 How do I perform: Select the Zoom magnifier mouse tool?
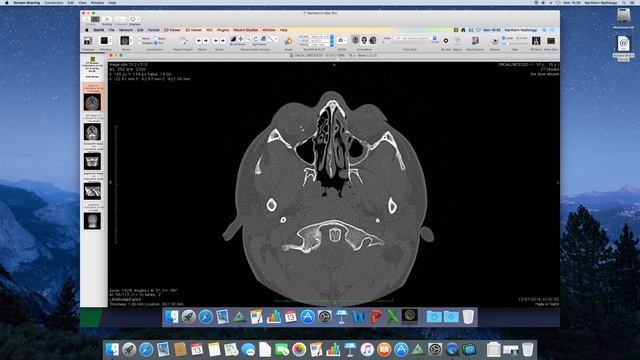248,39
